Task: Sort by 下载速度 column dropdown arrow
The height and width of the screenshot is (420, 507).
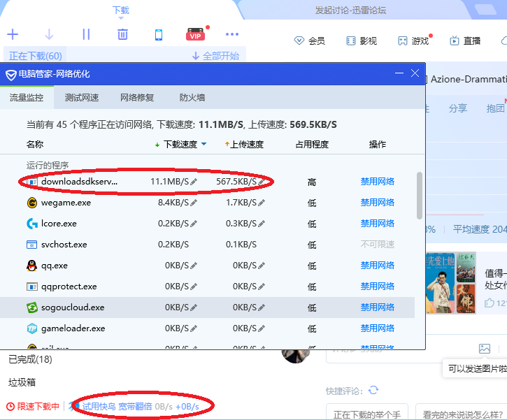Action: tap(203, 145)
